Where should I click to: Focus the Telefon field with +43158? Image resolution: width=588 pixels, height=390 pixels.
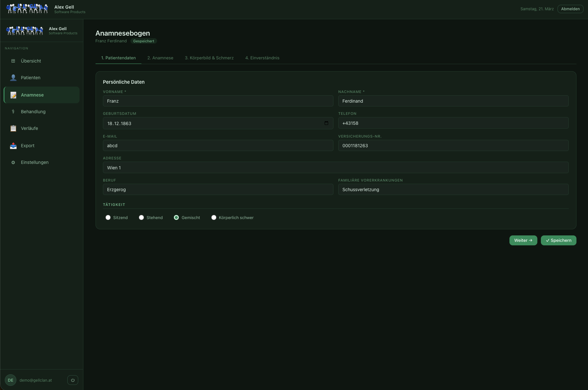tap(453, 123)
